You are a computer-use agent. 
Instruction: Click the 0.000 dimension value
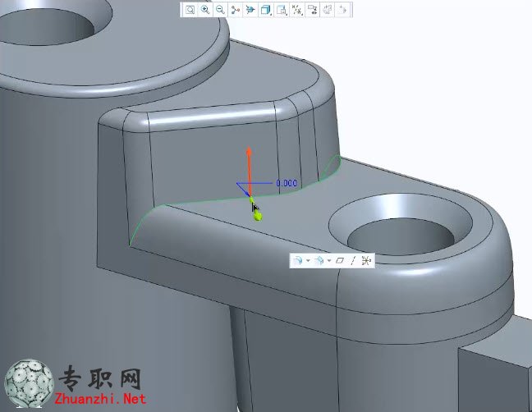coord(287,184)
